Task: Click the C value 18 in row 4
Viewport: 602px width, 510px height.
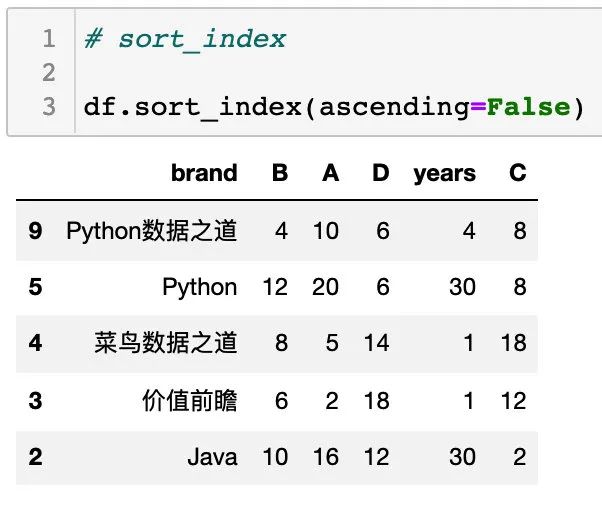Action: tap(514, 343)
